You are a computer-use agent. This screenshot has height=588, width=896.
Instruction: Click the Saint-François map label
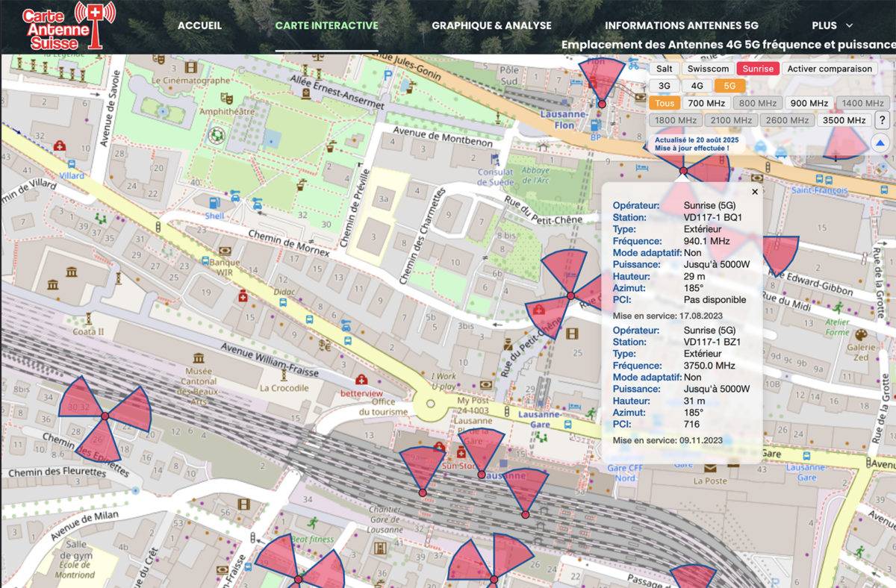820,191
